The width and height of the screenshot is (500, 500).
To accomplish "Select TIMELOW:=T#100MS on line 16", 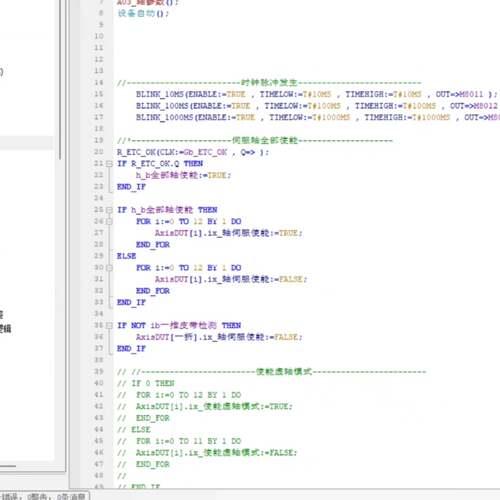I will (303, 106).
